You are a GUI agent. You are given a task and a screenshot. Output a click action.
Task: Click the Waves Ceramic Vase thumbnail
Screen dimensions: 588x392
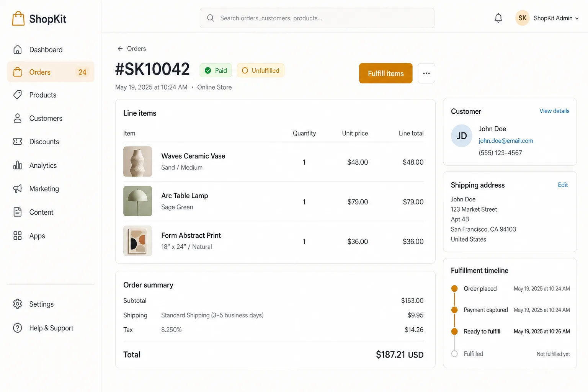coord(138,162)
